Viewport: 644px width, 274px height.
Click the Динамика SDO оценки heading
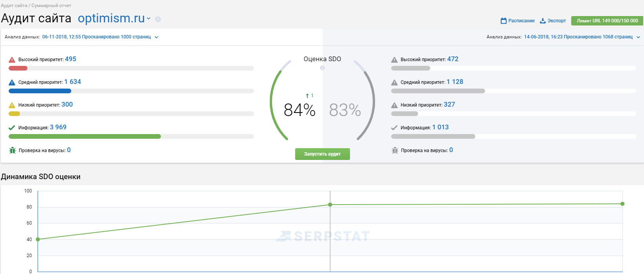[41, 177]
